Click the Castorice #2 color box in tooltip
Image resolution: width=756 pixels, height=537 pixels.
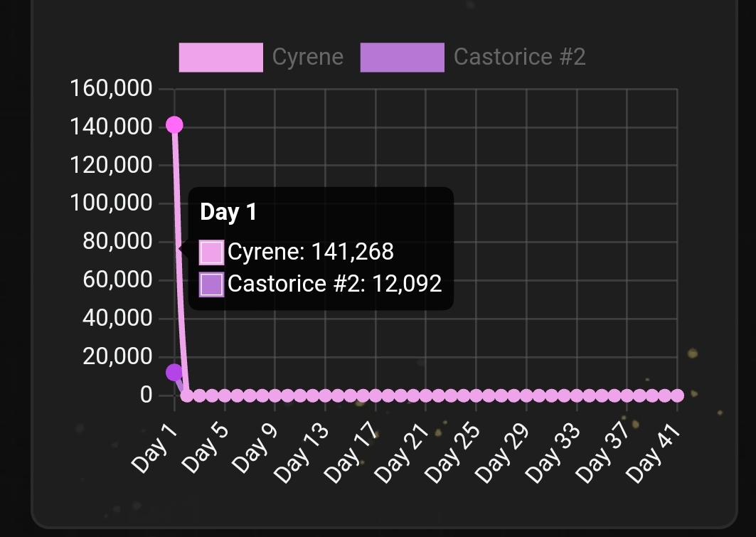[x=212, y=285]
